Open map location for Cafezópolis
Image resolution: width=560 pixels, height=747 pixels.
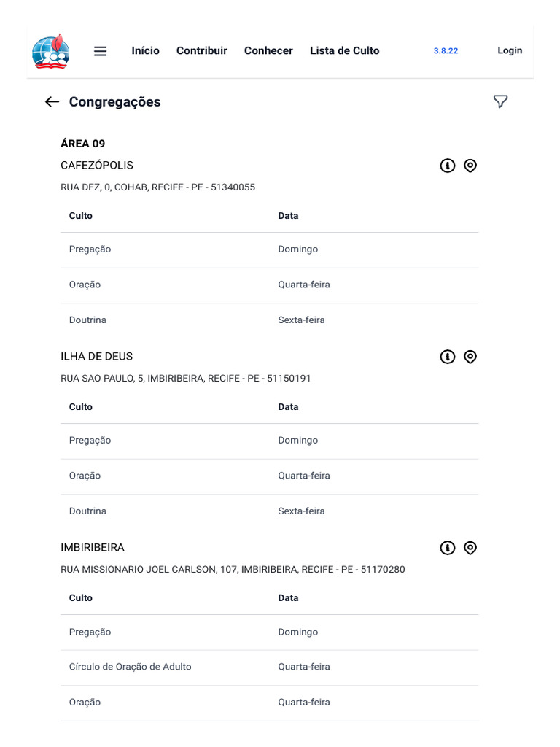pyautogui.click(x=470, y=166)
